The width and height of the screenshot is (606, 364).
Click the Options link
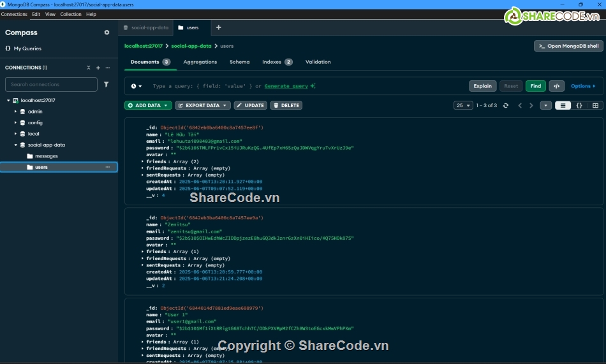pos(583,86)
